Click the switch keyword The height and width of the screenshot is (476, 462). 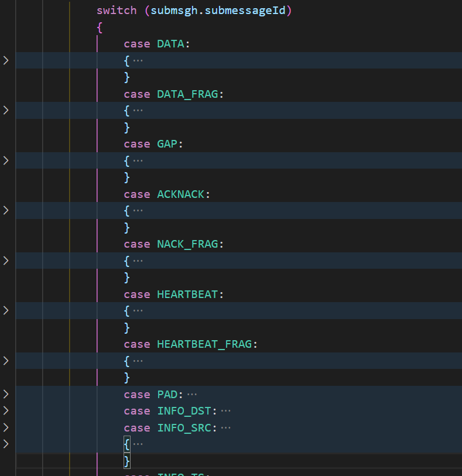pyautogui.click(x=117, y=11)
